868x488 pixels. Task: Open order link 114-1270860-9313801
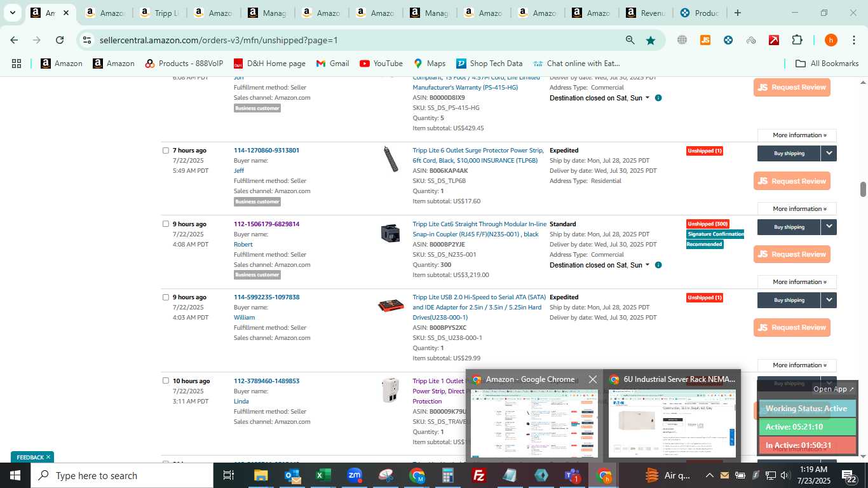coord(266,151)
